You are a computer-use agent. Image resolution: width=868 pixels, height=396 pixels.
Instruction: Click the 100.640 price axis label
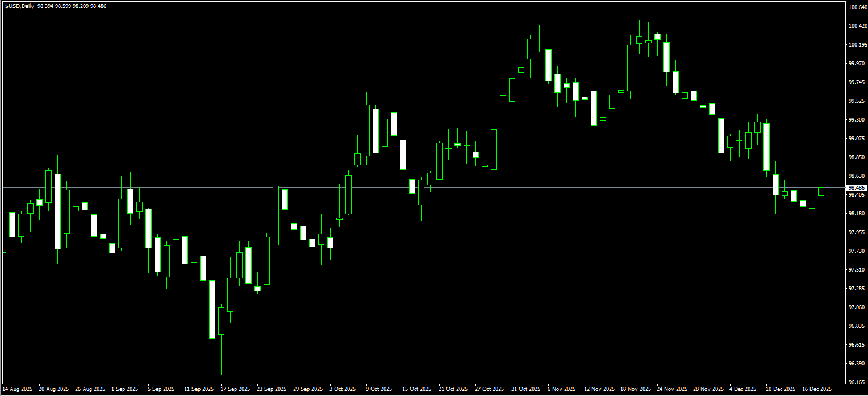click(x=857, y=7)
